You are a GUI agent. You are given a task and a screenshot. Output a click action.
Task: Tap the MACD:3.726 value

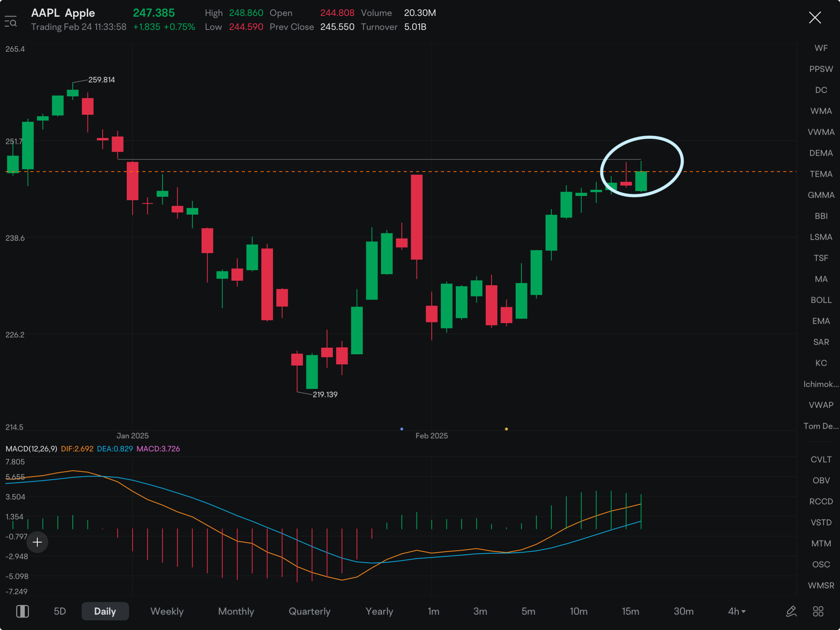click(158, 449)
